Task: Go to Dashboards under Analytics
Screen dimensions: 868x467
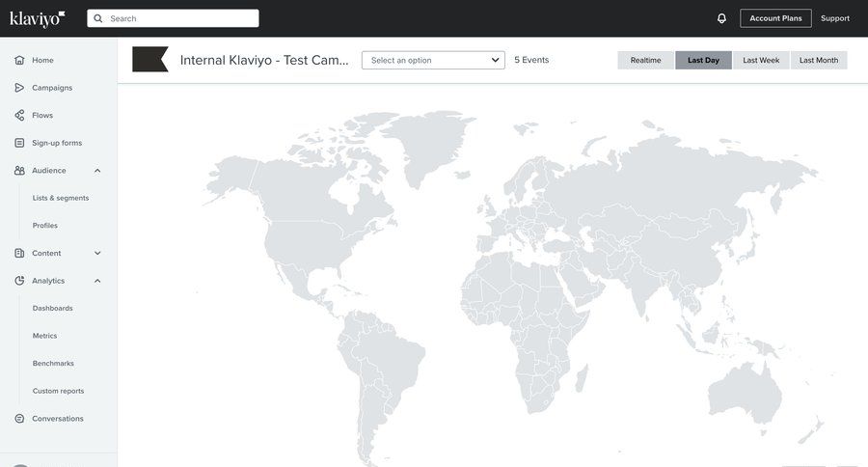Action: 53,309
